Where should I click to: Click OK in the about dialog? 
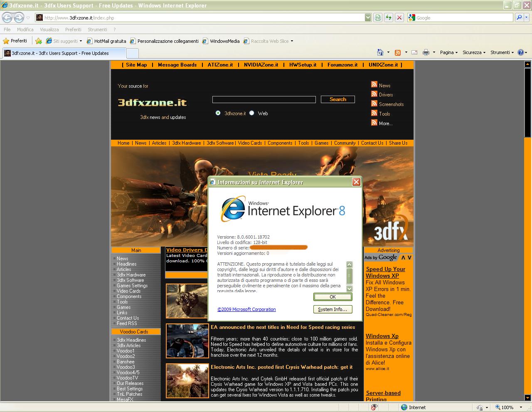pyautogui.click(x=332, y=297)
